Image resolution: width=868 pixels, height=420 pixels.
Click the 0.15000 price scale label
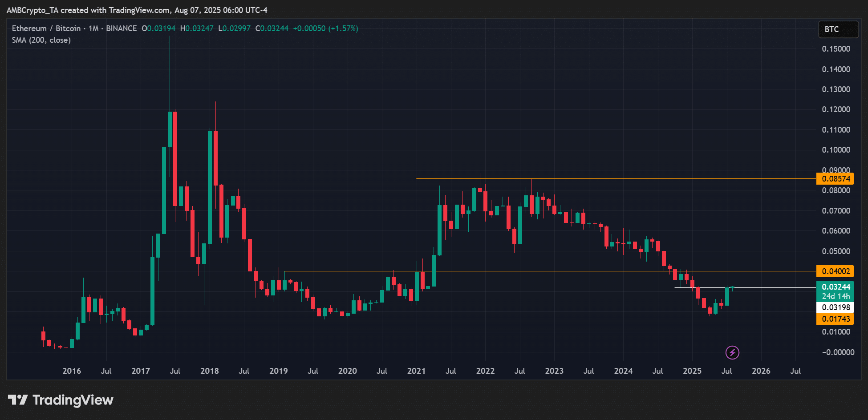[x=836, y=49]
